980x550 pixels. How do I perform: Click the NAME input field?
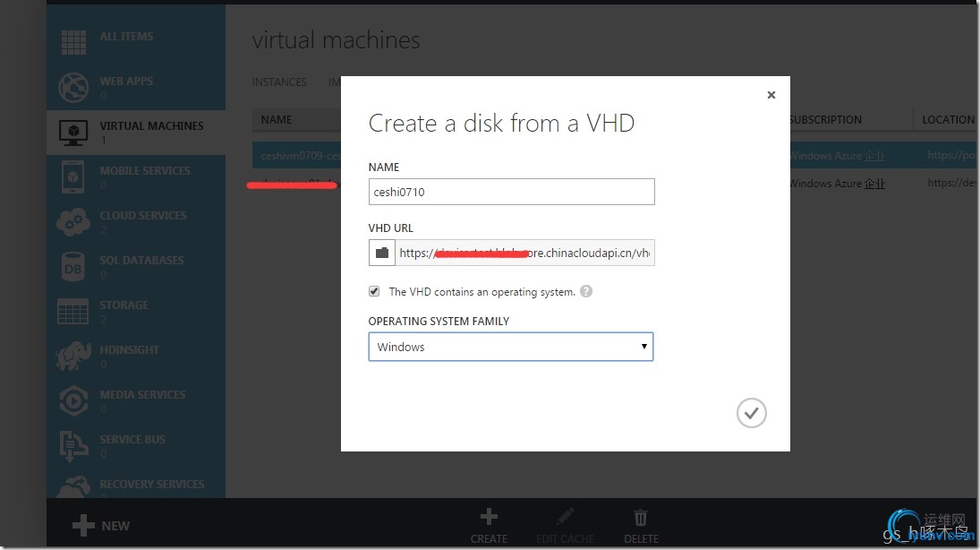tap(511, 192)
